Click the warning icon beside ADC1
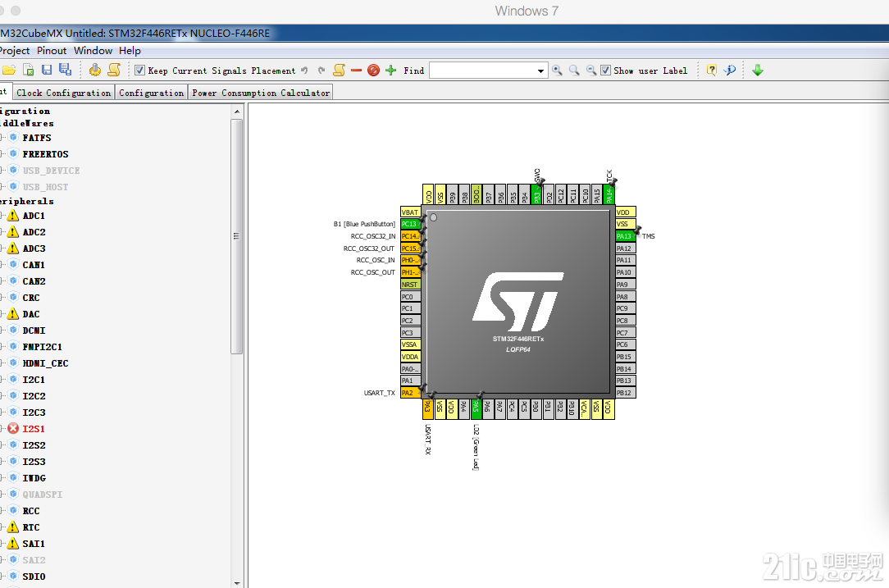This screenshot has height=588, width=889. [13, 216]
